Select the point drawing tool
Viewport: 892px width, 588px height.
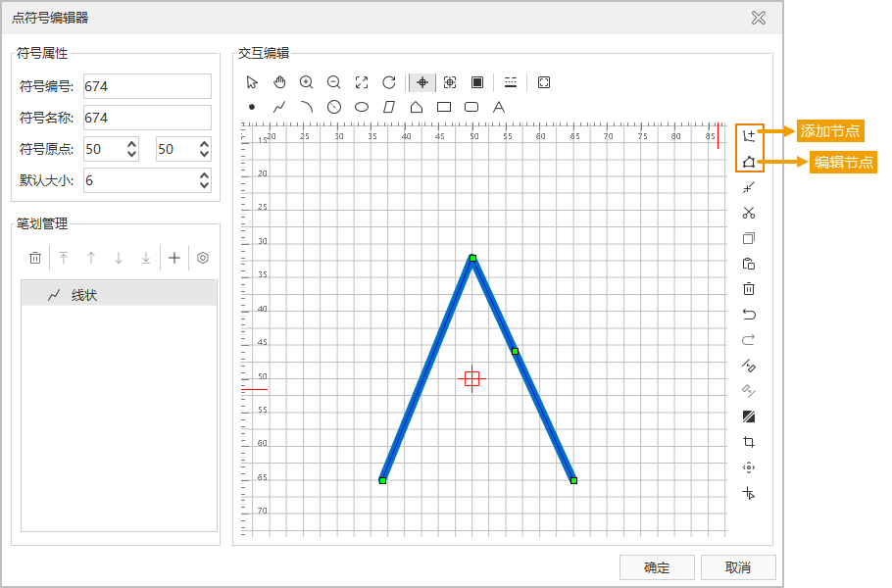252,107
